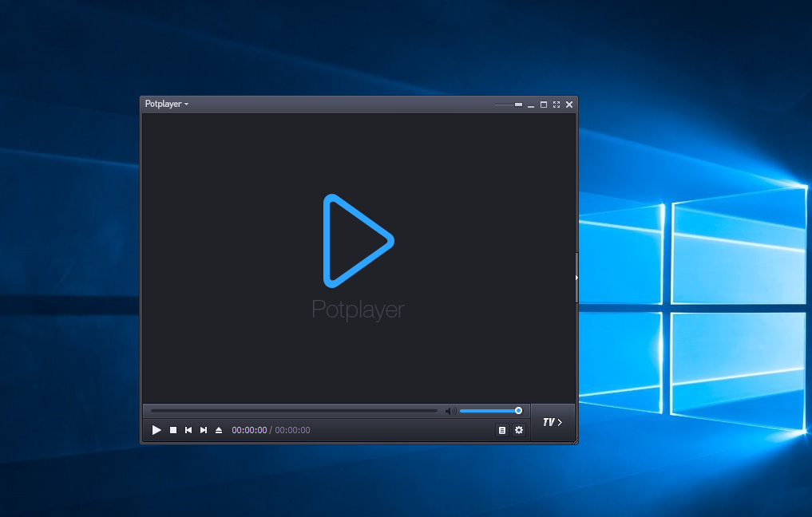812x517 pixels.
Task: Expand the TV channel panel
Action: point(553,422)
